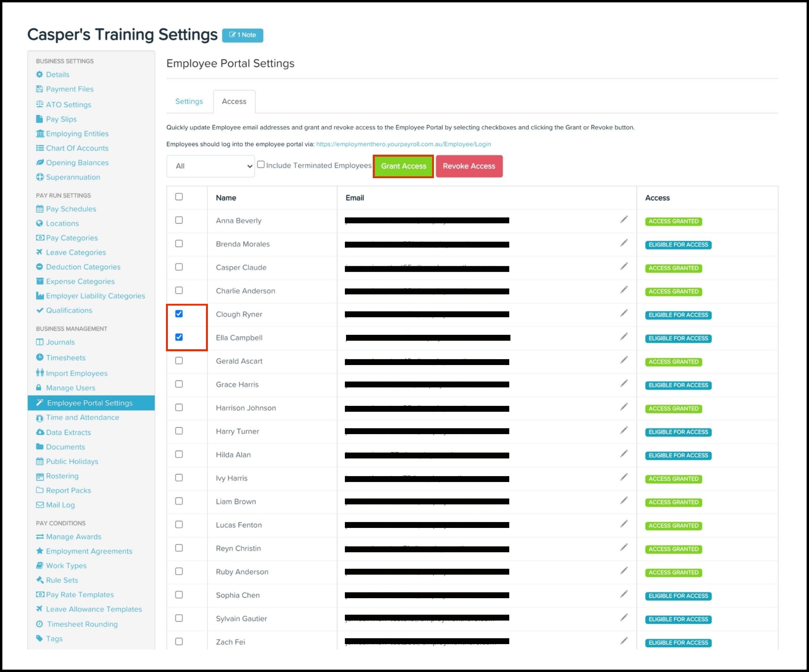Screen dimensions: 809x672
Task: Open the All filter dropdown
Action: (210, 166)
